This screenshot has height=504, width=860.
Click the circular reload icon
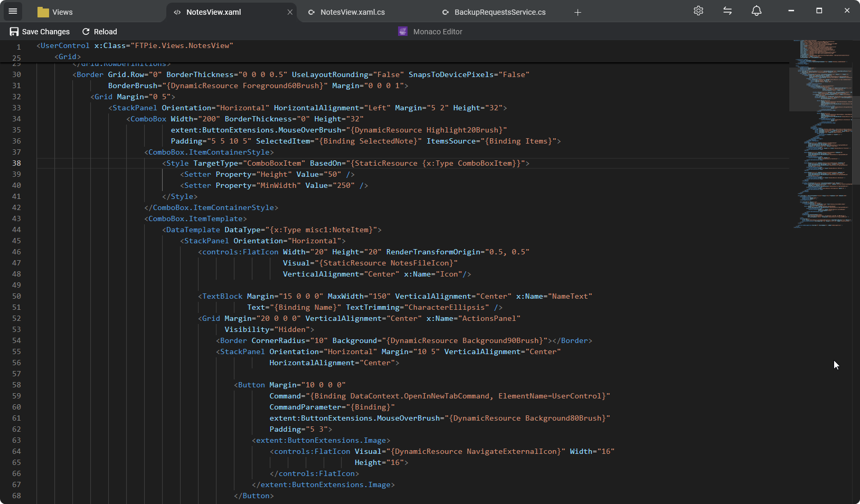[x=86, y=31]
